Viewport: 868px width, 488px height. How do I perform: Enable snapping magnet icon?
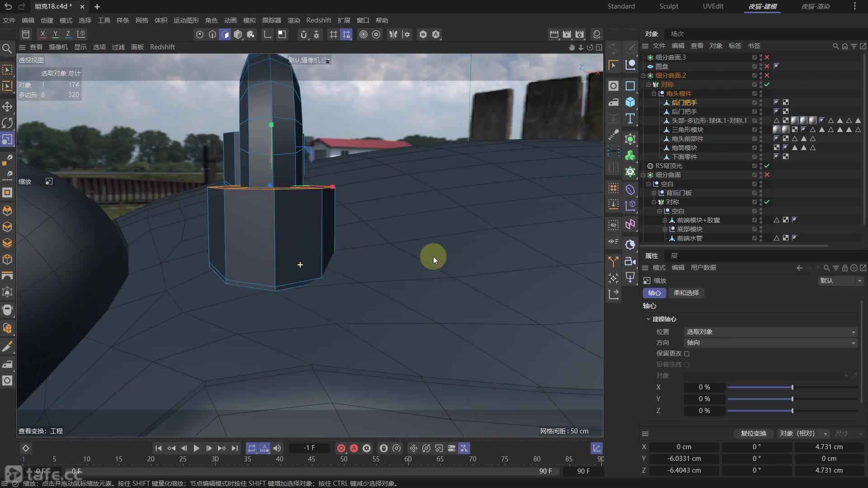pyautogui.click(x=304, y=34)
